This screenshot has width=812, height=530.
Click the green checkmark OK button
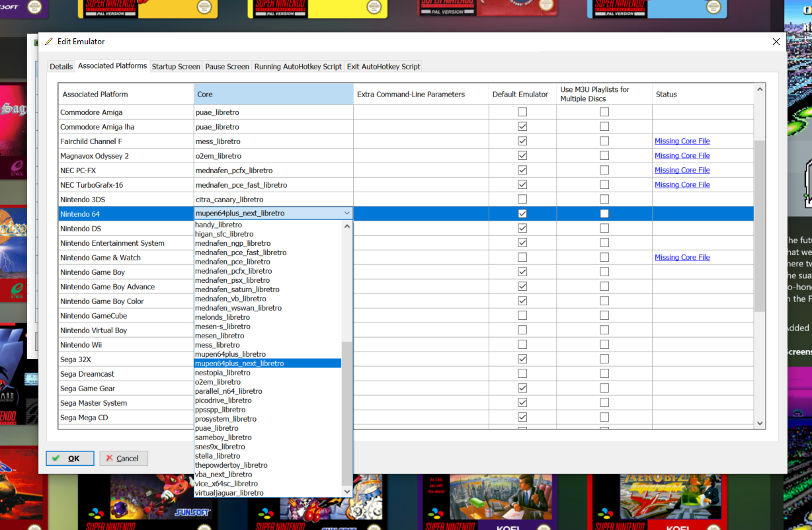click(69, 458)
